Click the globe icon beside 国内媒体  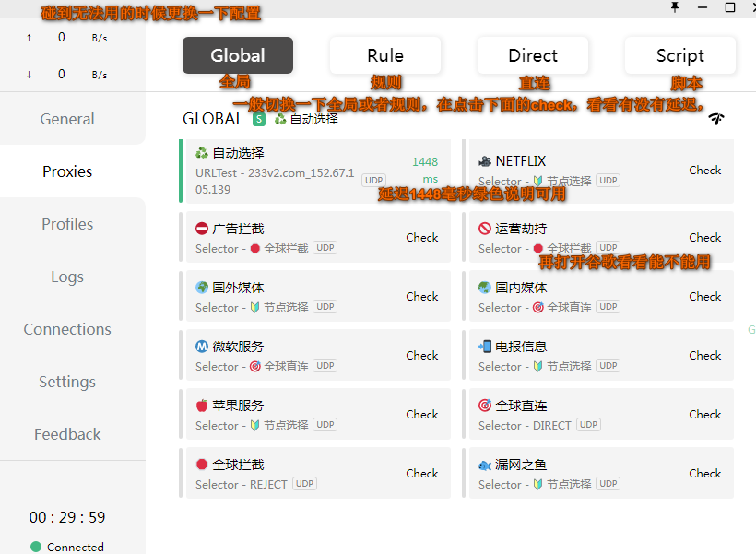tap(485, 288)
